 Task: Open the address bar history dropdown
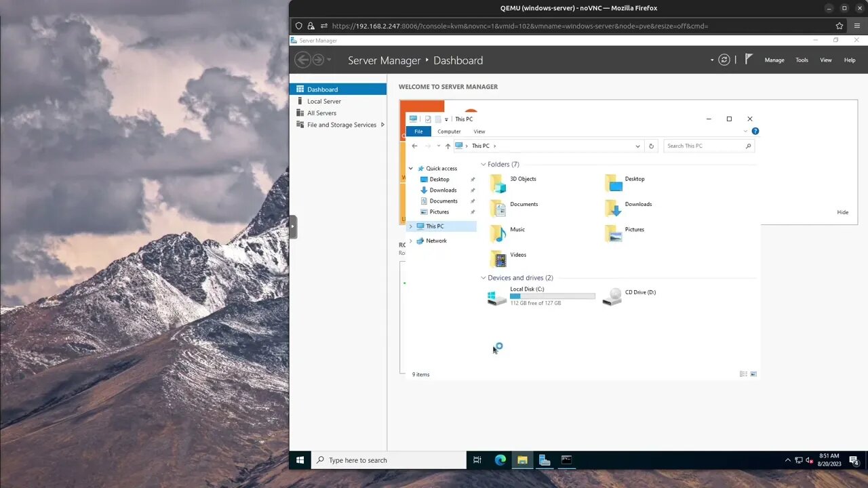click(x=637, y=146)
